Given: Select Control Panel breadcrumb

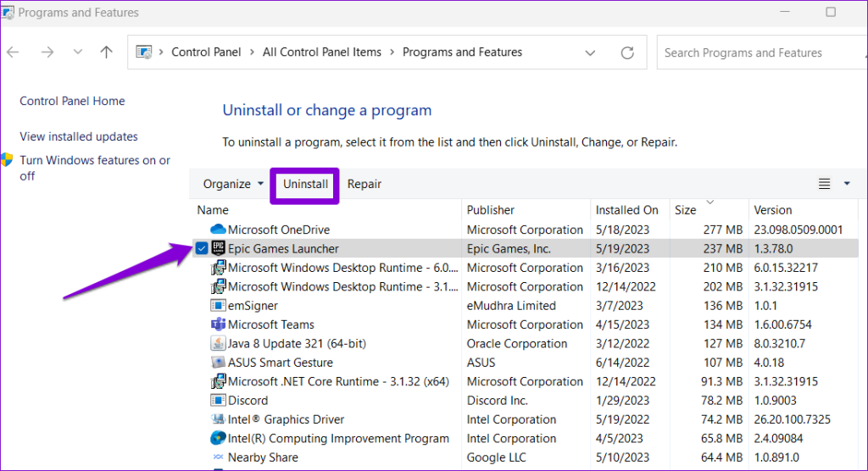Looking at the screenshot, I should pos(206,52).
